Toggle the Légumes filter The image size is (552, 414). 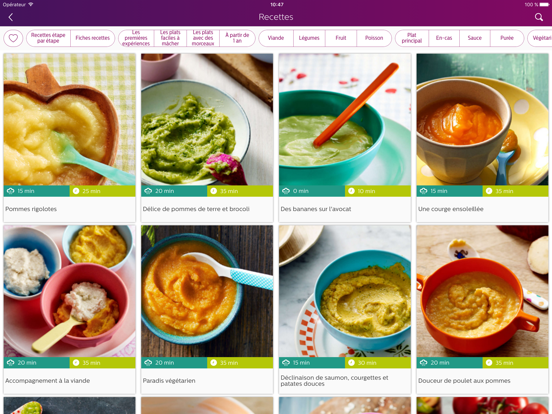pyautogui.click(x=309, y=38)
